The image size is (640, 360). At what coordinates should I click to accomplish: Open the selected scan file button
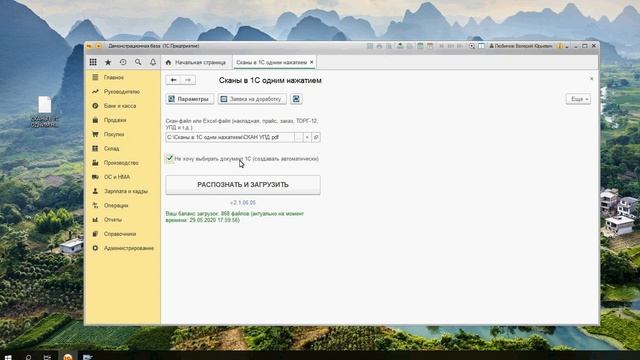pyautogui.click(x=316, y=137)
